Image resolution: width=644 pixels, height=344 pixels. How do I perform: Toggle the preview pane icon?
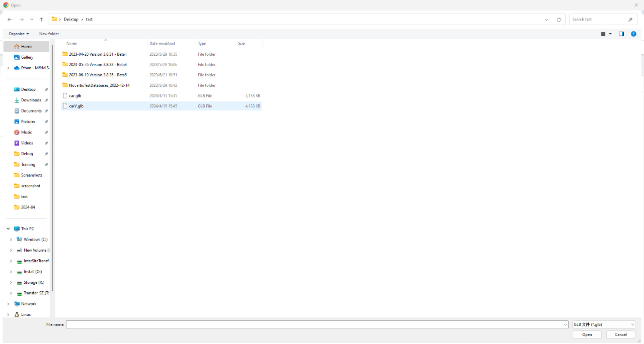click(x=621, y=34)
